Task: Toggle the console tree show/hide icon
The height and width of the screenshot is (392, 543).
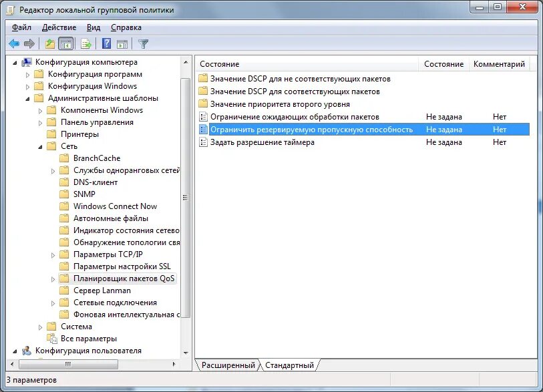Action: point(66,44)
